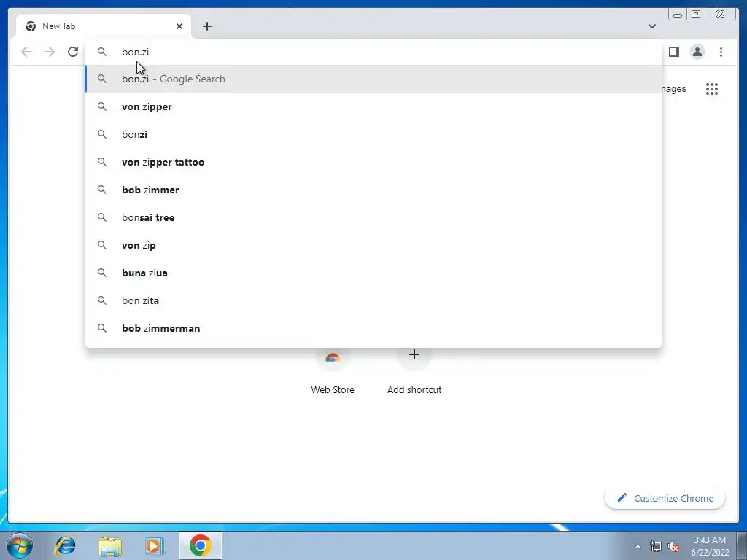The image size is (747, 560).
Task: Open the Google apps grid
Action: [712, 88]
